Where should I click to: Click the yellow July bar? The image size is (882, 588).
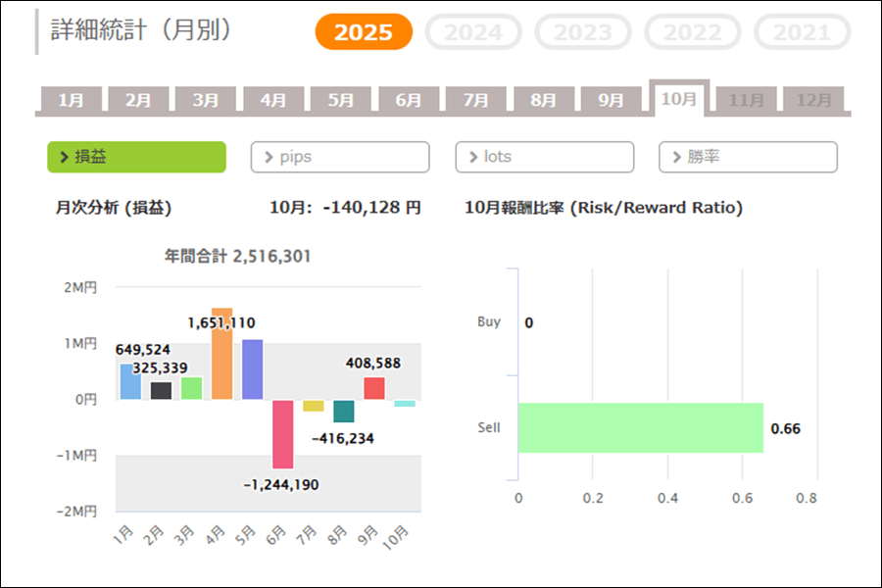click(x=314, y=406)
